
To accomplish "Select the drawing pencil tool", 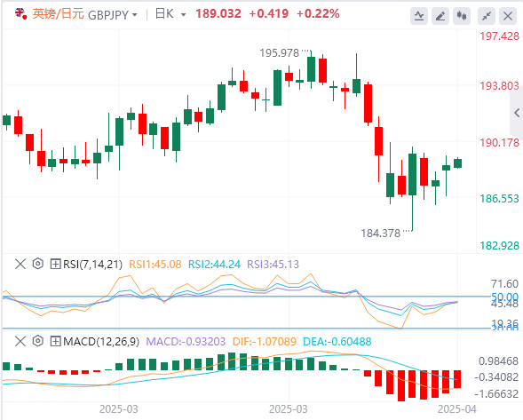I will tap(440, 16).
